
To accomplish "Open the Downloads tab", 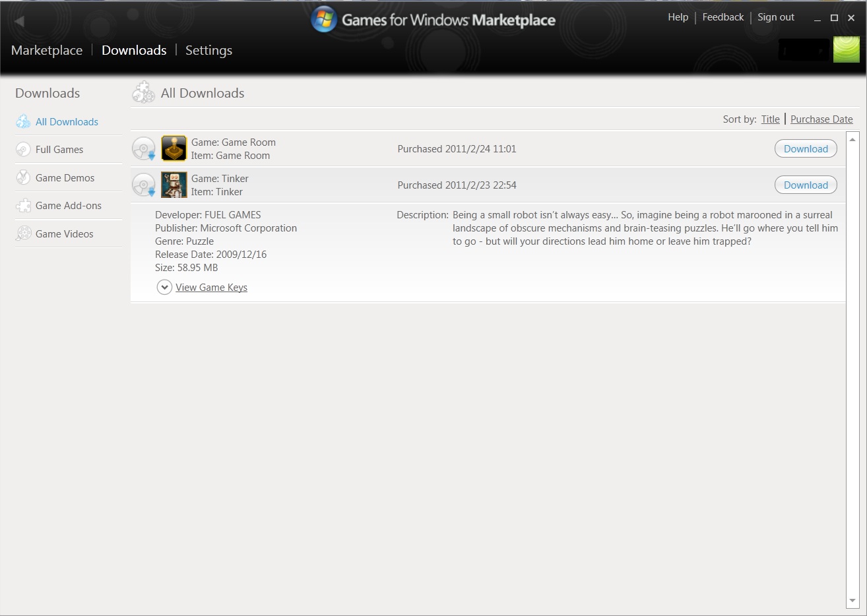I will coord(134,50).
